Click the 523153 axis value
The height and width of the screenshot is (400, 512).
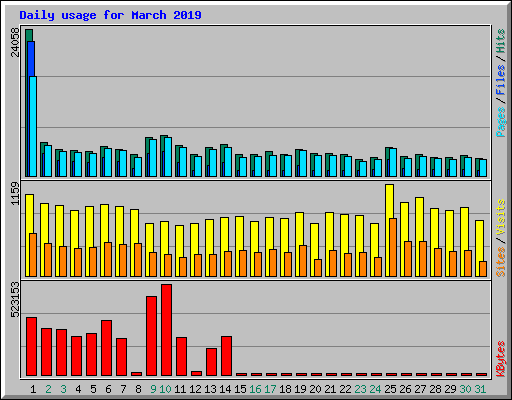[x=16, y=299]
